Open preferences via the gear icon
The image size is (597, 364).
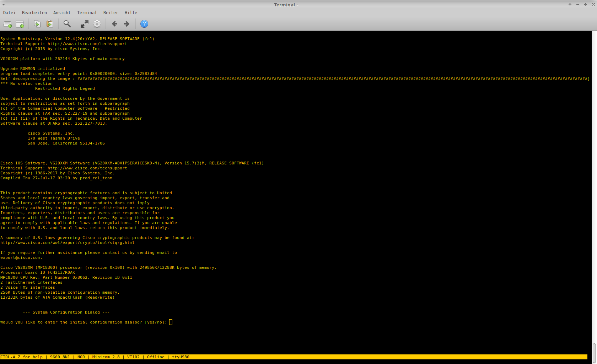click(97, 24)
